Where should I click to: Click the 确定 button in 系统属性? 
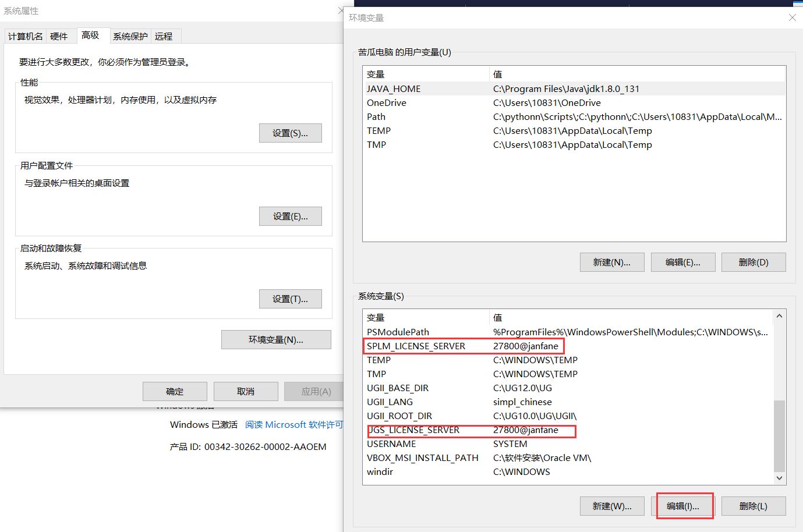point(174,391)
